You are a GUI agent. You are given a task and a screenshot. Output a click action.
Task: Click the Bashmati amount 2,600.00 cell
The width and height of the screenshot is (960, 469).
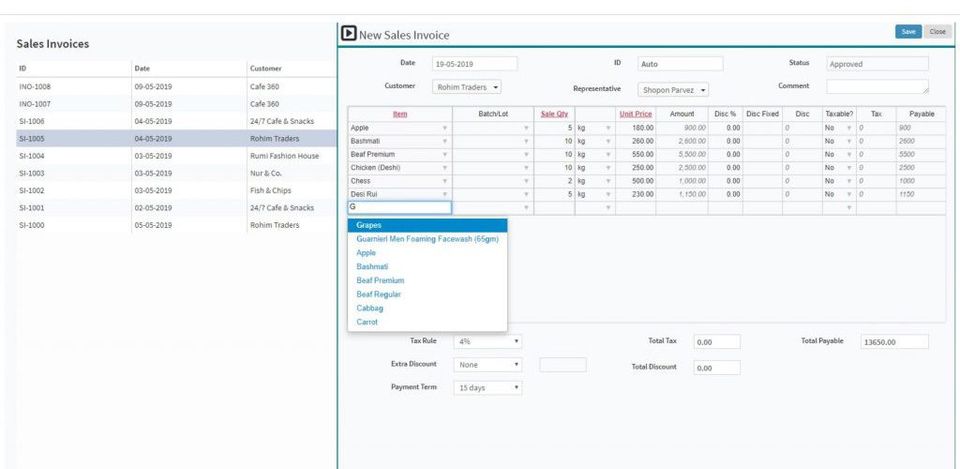pyautogui.click(x=682, y=141)
